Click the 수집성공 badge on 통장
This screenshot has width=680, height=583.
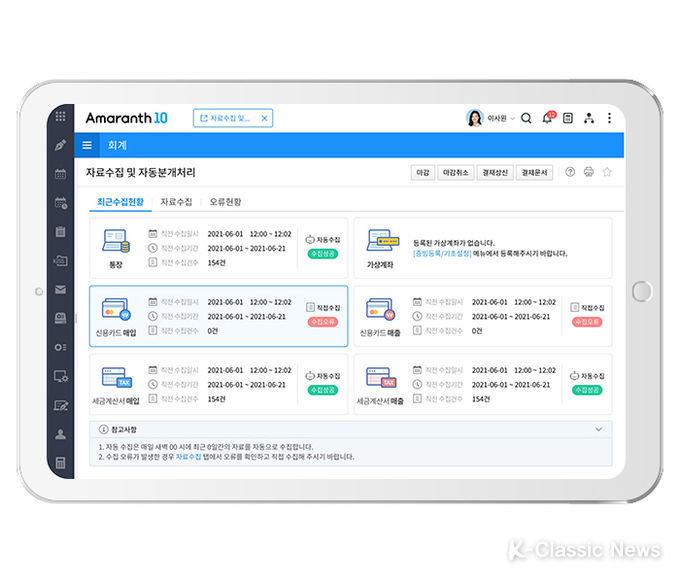pos(323,254)
